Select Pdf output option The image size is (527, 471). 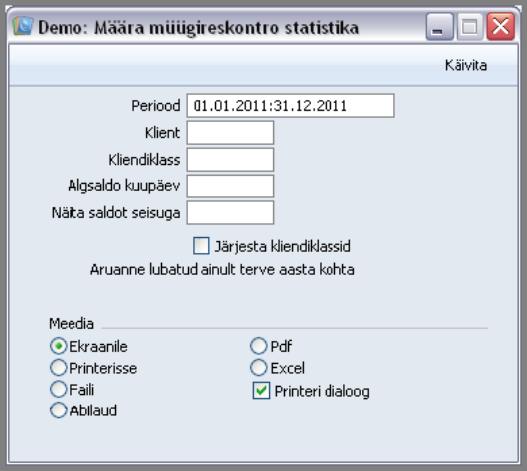point(258,346)
